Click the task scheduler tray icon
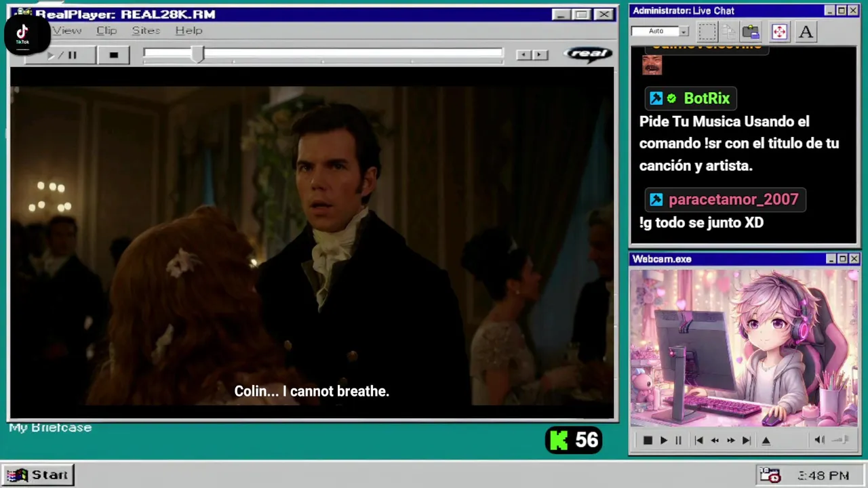The height and width of the screenshot is (488, 868). pos(770,475)
